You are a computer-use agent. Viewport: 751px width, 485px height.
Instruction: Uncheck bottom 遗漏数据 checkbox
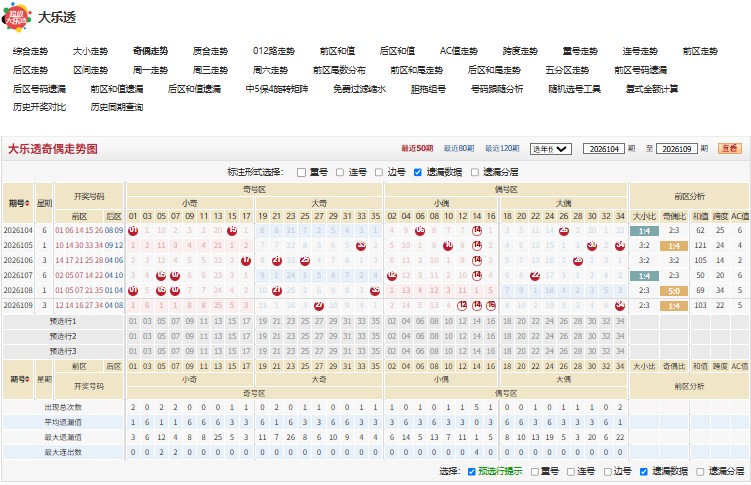click(x=644, y=472)
